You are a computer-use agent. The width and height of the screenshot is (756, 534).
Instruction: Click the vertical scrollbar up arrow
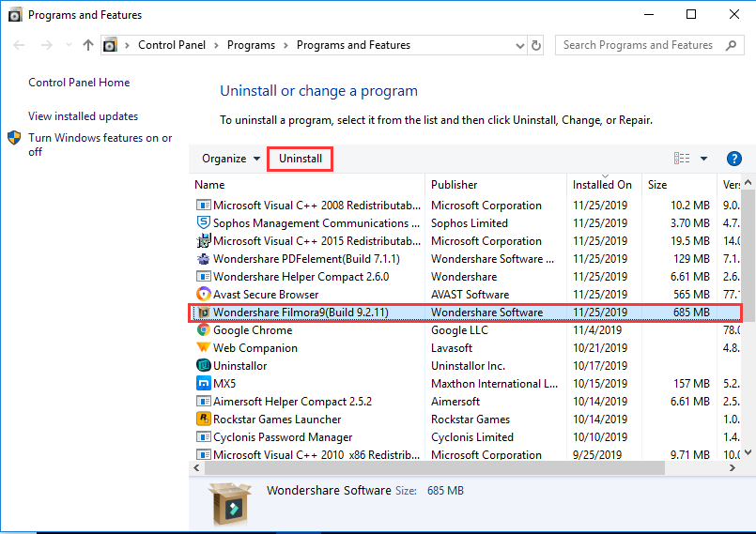[x=748, y=182]
